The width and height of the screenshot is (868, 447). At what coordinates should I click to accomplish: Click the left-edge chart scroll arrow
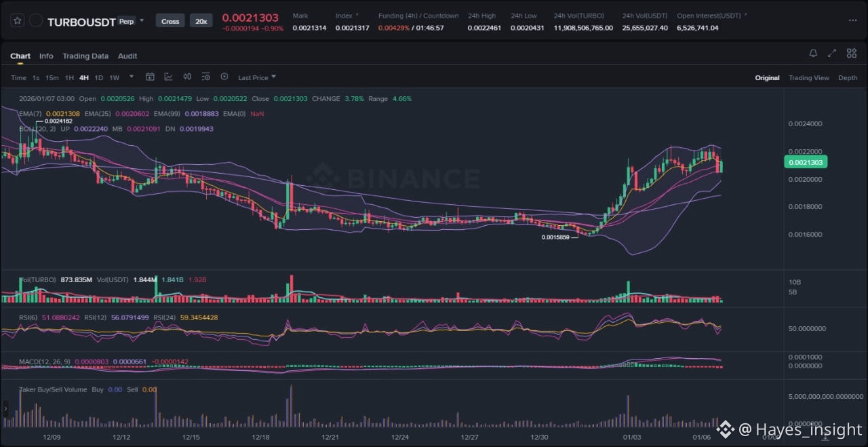point(5,409)
